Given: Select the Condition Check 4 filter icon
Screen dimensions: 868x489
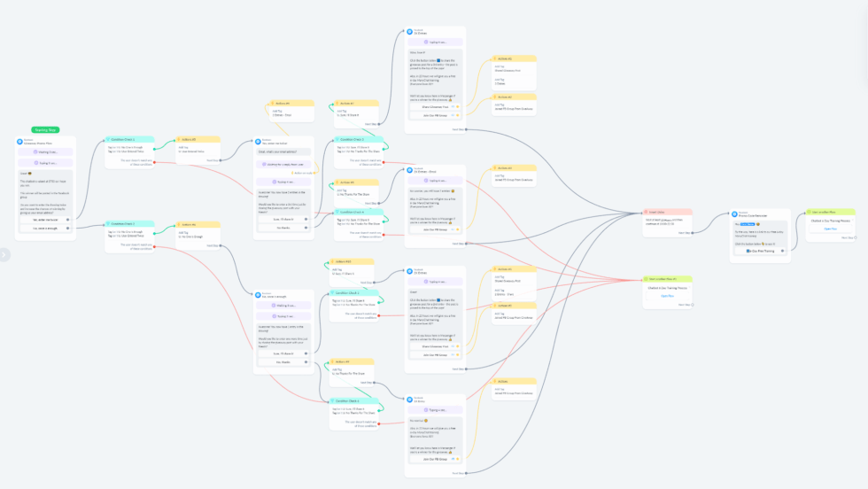Looking at the screenshot, I should tap(337, 212).
